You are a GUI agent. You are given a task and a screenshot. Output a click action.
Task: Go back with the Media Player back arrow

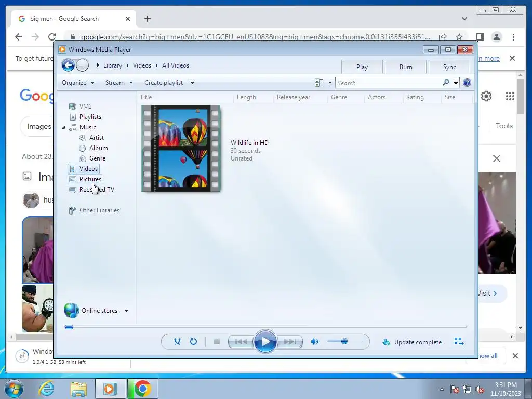click(68, 65)
